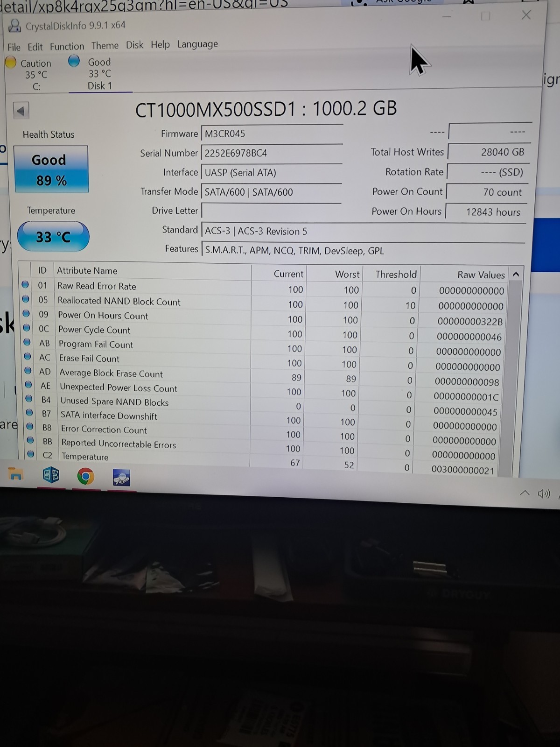Viewport: 560px width, 747px height.
Task: Open the Function menu
Action: click(67, 46)
